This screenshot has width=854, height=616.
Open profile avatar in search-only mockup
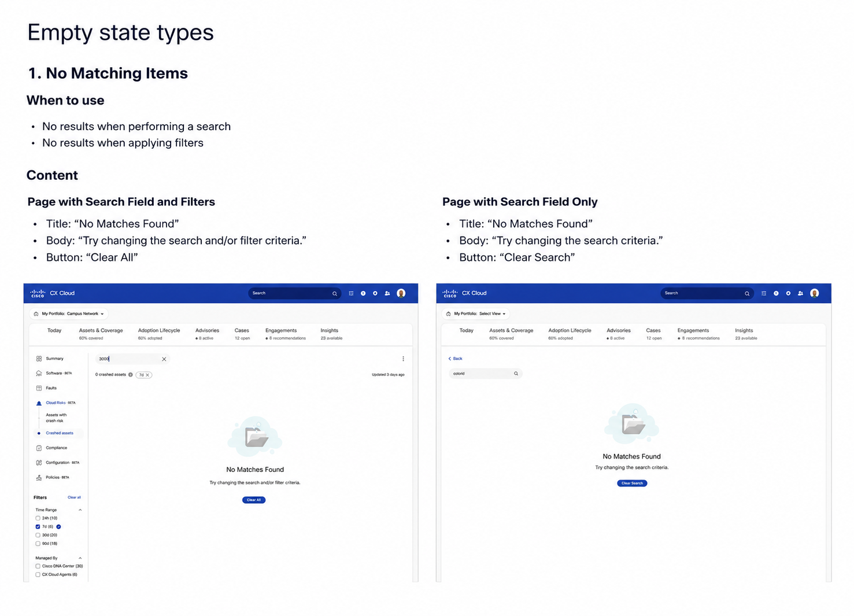coord(815,293)
